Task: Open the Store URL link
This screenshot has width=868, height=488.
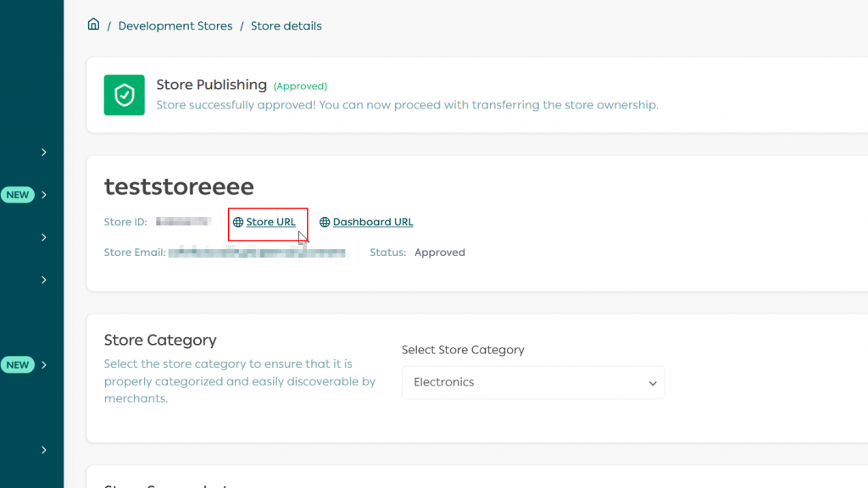Action: tap(270, 222)
